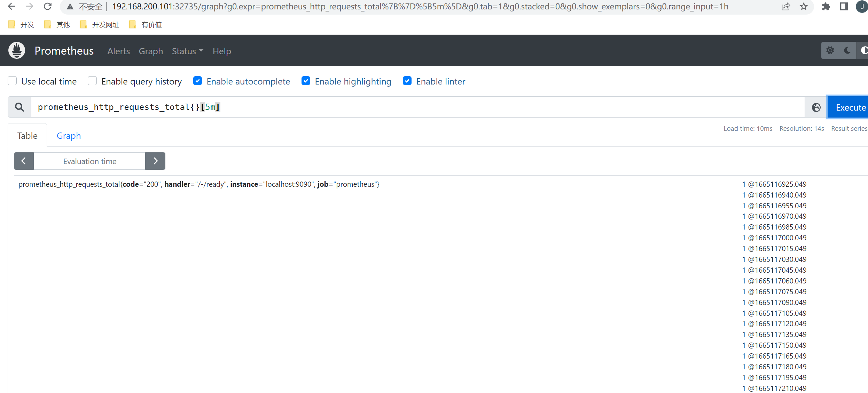Screen dimensions: 868x393
Task: Expand the Status dropdown menu
Action: tap(187, 51)
